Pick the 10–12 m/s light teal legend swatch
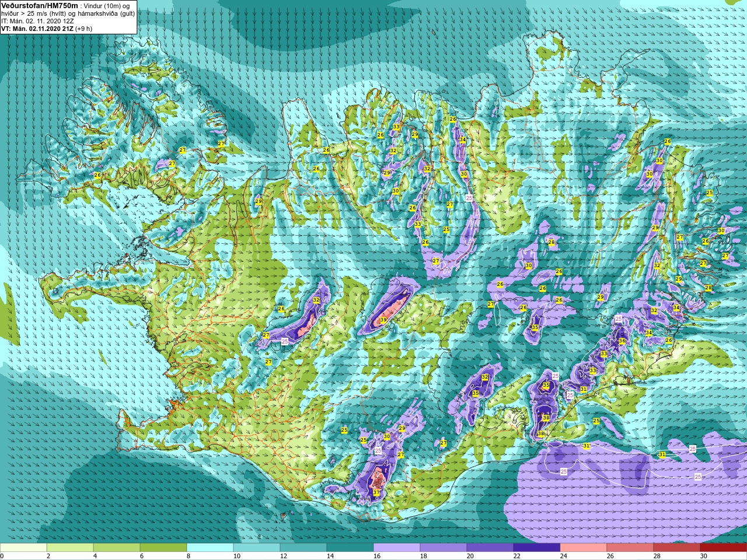 pyautogui.click(x=257, y=548)
